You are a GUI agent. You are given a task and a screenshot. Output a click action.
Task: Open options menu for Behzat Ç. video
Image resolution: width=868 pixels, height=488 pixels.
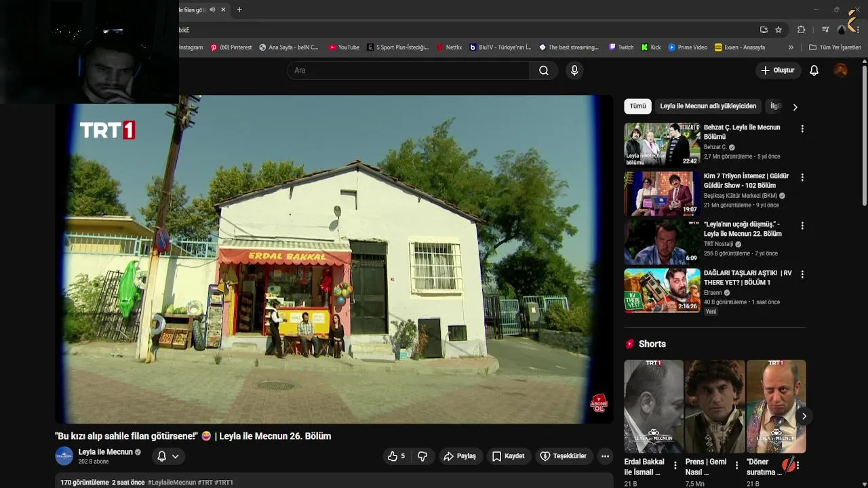coord(802,129)
